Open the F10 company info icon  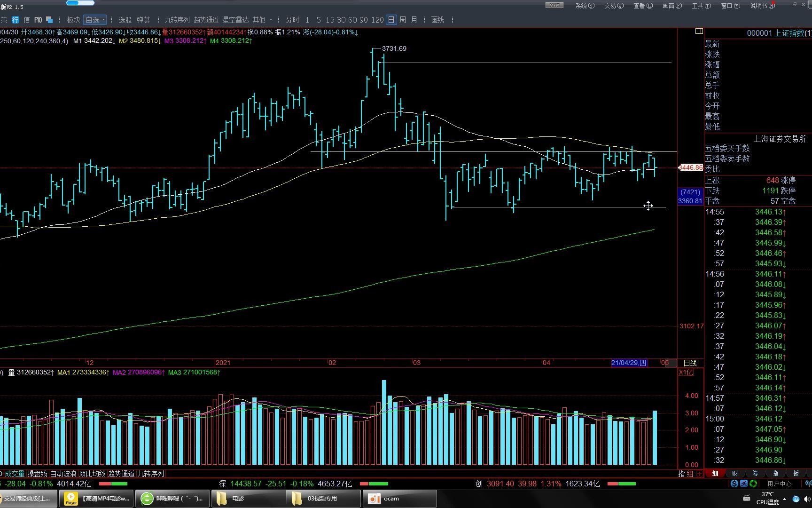[x=38, y=20]
